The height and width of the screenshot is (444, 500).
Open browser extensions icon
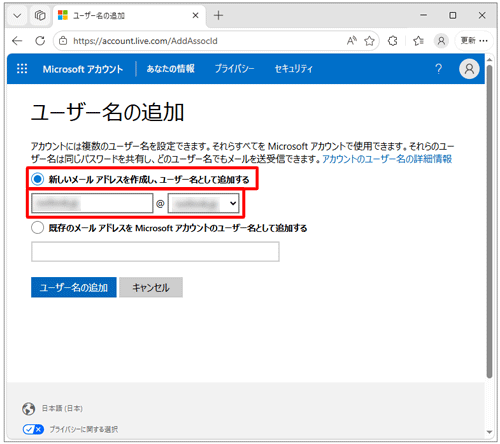[x=393, y=41]
